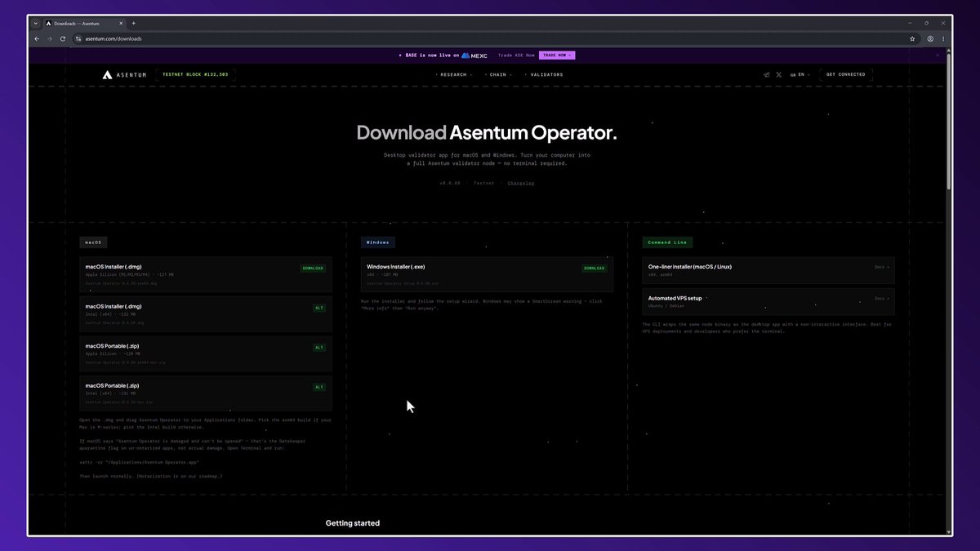Image resolution: width=980 pixels, height=551 pixels.
Task: Click the site info icon in address bar
Action: click(x=79, y=38)
